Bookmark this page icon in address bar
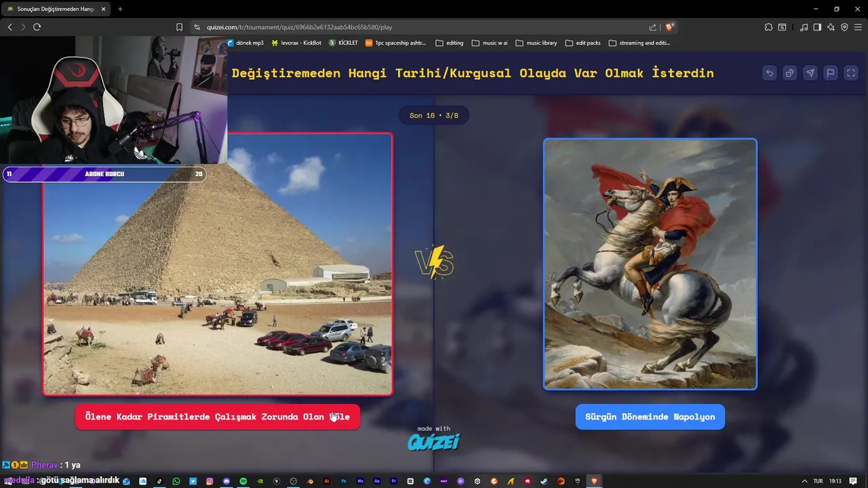This screenshot has height=488, width=868. click(x=179, y=27)
